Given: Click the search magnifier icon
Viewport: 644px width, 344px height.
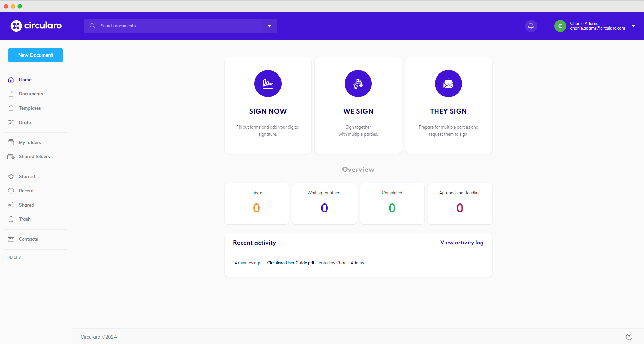Looking at the screenshot, I should (92, 26).
